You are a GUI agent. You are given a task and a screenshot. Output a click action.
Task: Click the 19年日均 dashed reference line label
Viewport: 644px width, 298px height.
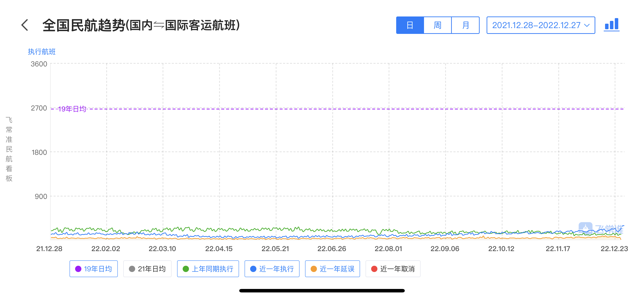click(x=72, y=109)
